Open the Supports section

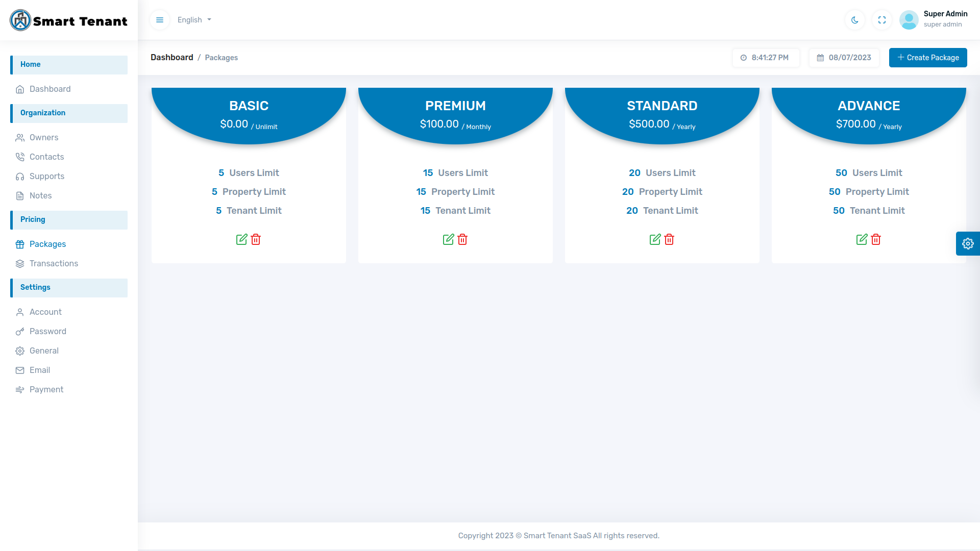click(46, 176)
